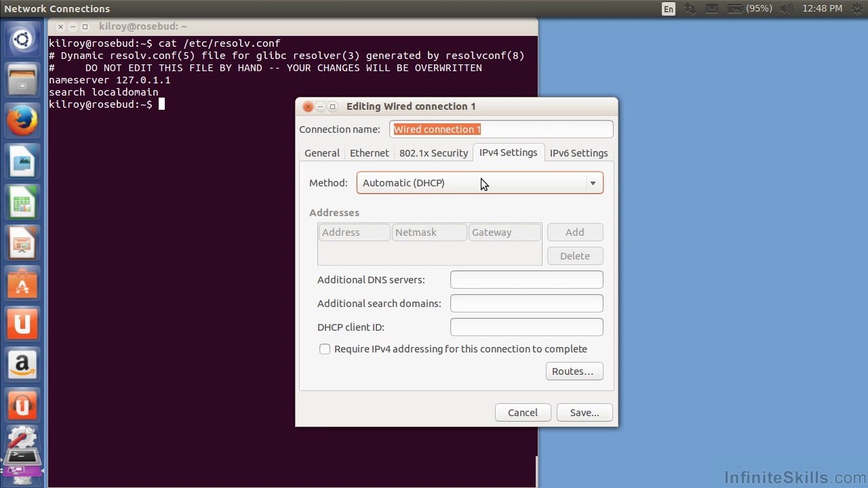This screenshot has width=868, height=488.
Task: Click the Connection name field
Action: (501, 129)
